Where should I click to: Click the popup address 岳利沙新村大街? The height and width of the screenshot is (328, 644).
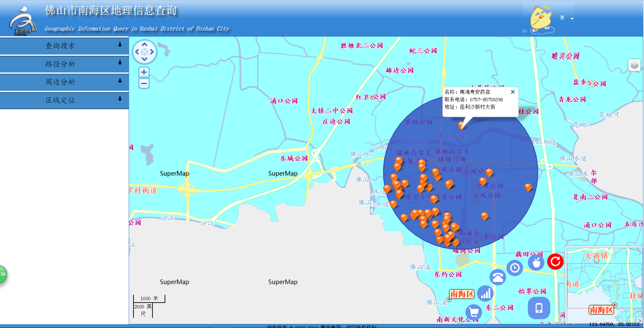coord(477,107)
